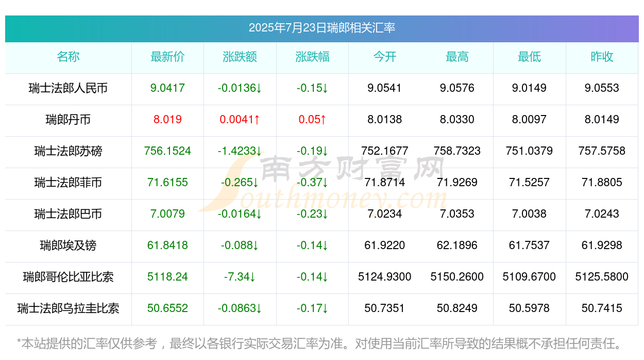Click the row name 瑞士法郎苏磅
644x360 pixels.
[x=68, y=151]
